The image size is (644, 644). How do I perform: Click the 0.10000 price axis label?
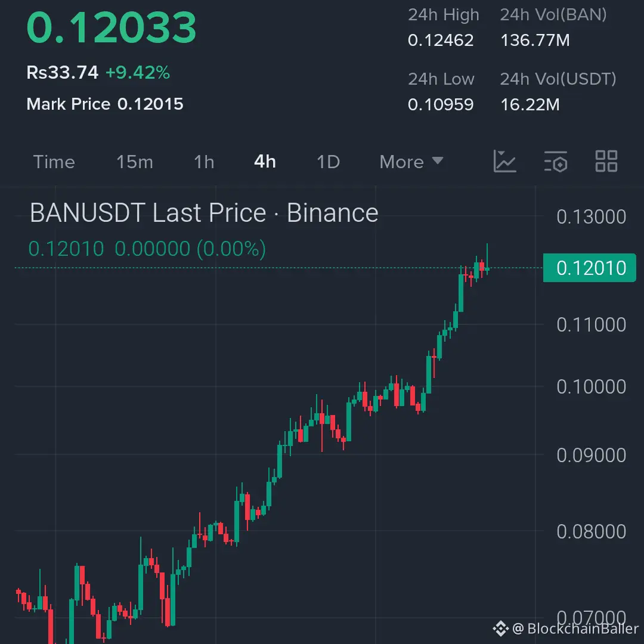pyautogui.click(x=591, y=387)
